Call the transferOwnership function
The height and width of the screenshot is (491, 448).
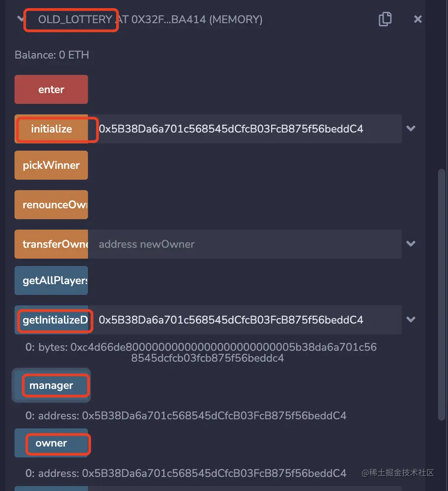coord(51,244)
